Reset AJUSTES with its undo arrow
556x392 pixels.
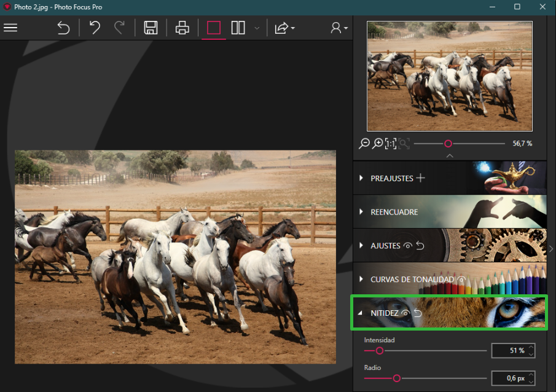pyautogui.click(x=420, y=245)
